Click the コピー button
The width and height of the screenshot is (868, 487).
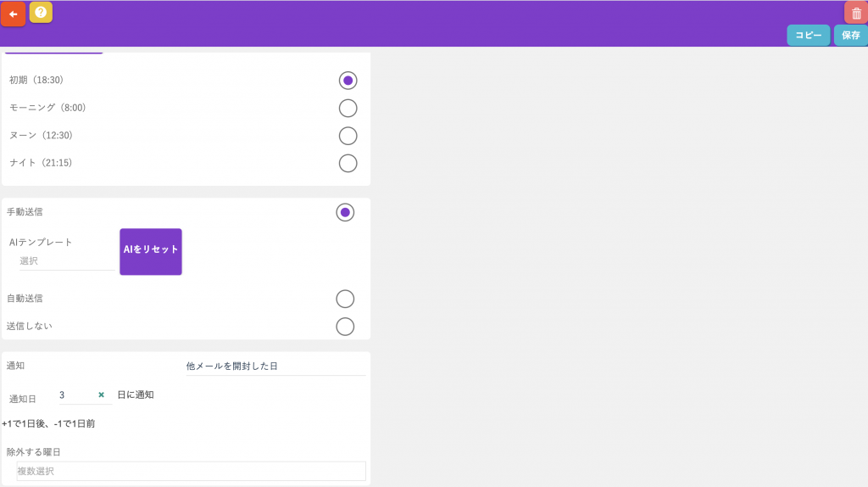point(808,36)
